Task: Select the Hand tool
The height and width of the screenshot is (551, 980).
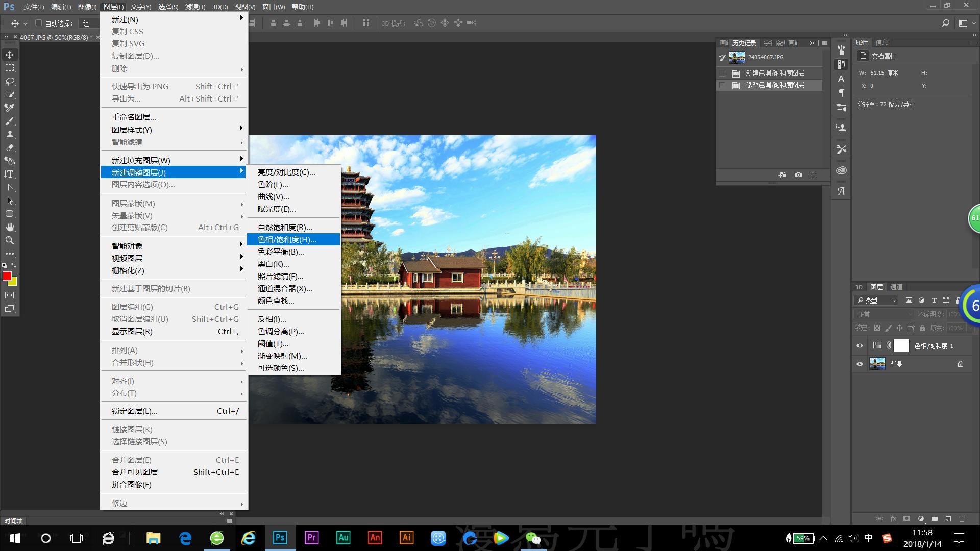Action: [x=10, y=227]
